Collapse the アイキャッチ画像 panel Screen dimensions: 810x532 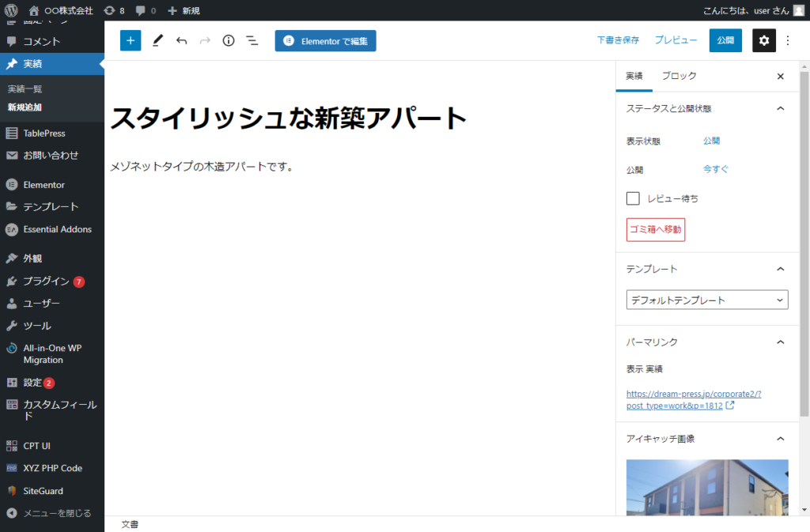click(780, 438)
